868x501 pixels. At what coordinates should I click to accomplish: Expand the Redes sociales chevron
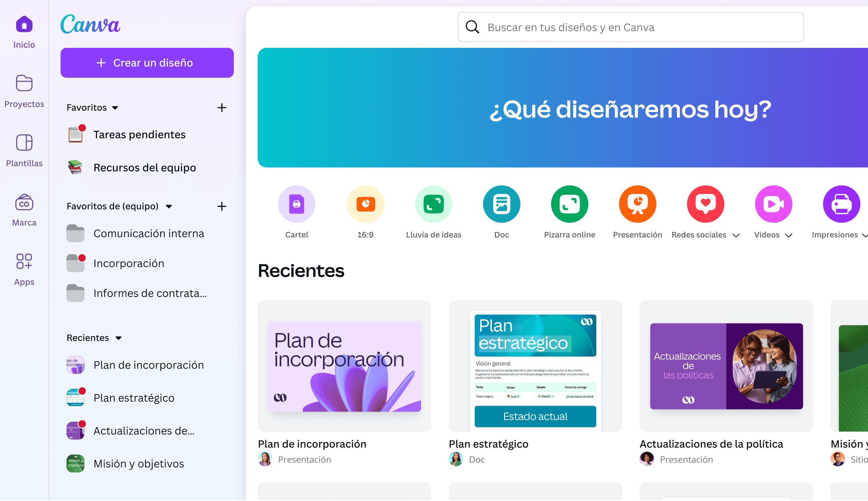(736, 235)
